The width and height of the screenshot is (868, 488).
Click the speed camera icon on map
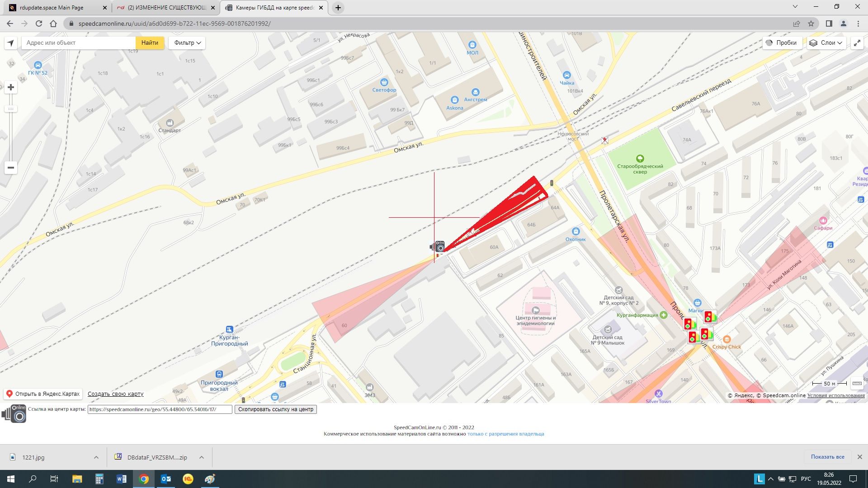(x=439, y=246)
